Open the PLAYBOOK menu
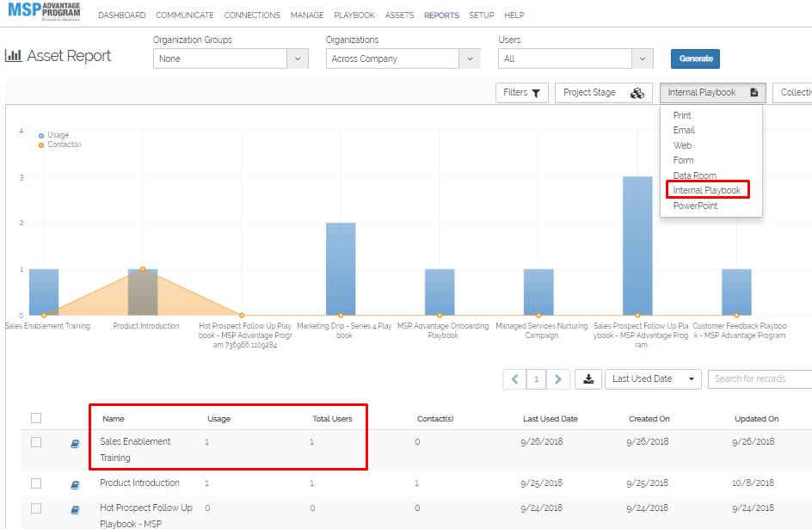Image resolution: width=812 pixels, height=529 pixels. (x=354, y=15)
